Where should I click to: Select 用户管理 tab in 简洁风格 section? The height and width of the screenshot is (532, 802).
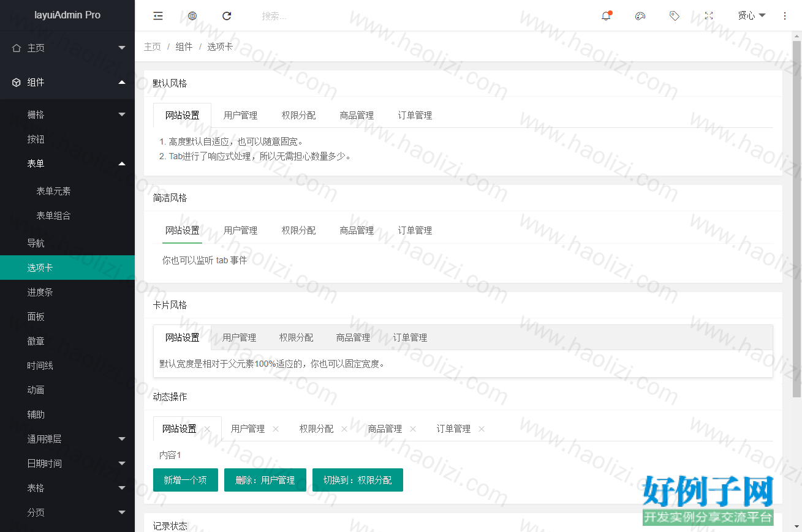coord(240,230)
